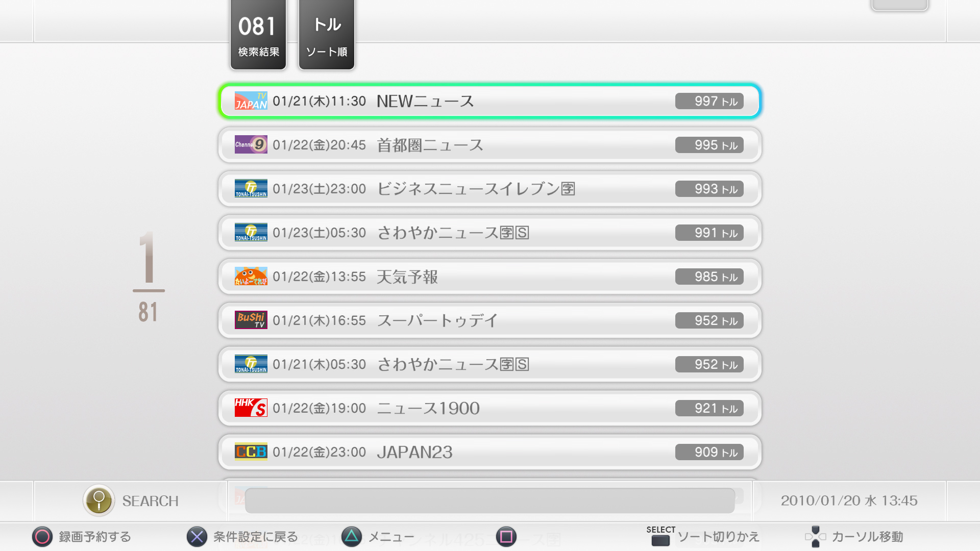Viewport: 980px width, 551px height.
Task: Click the TV JAPAN channel logo
Action: click(251, 101)
